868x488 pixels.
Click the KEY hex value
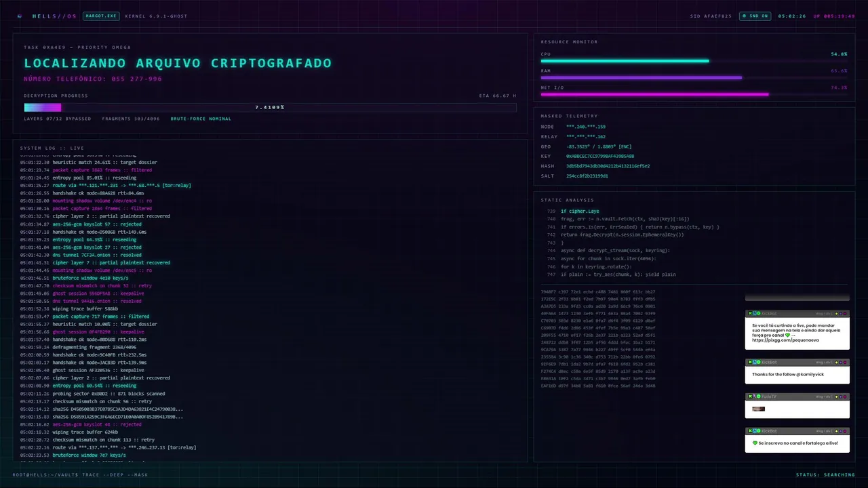tap(600, 157)
